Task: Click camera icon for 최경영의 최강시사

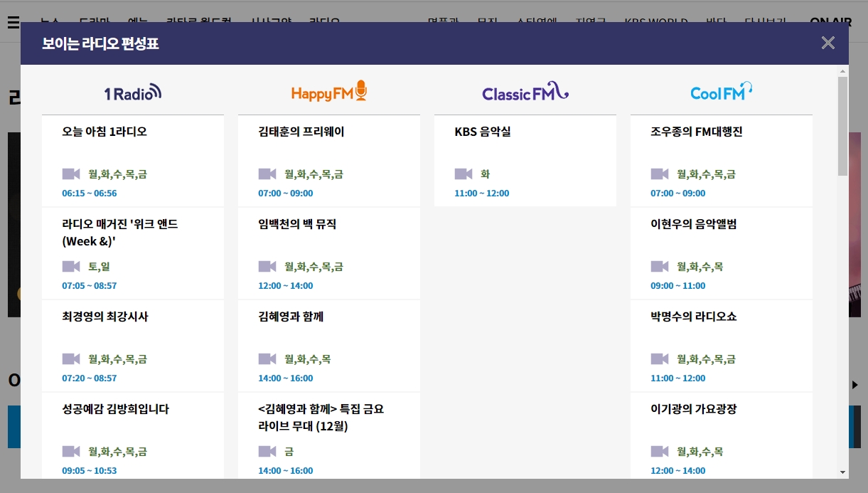Action: click(70, 359)
